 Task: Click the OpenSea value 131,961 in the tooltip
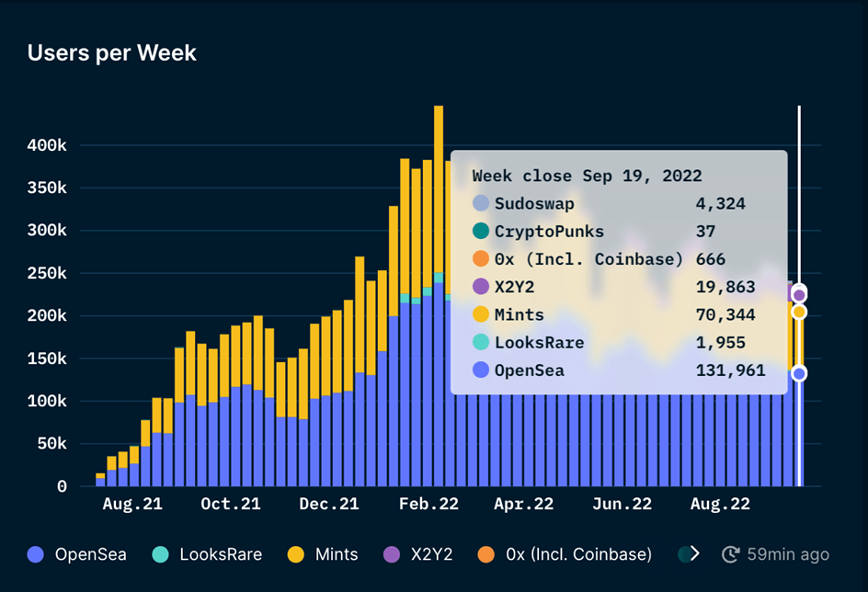click(x=730, y=370)
